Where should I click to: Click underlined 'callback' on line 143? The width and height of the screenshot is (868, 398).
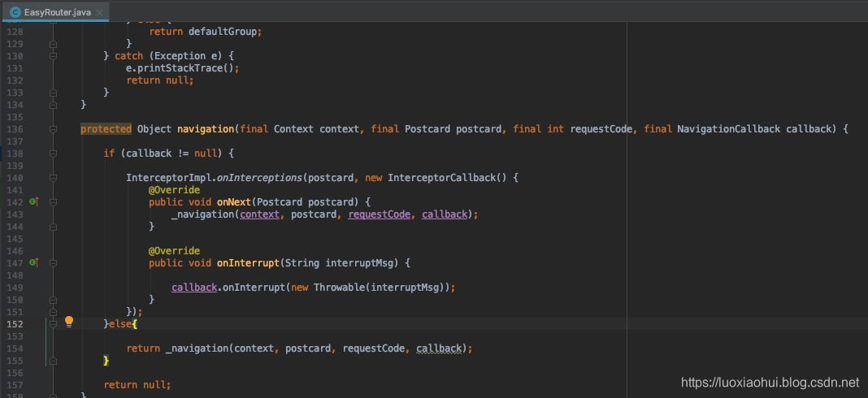(x=445, y=214)
